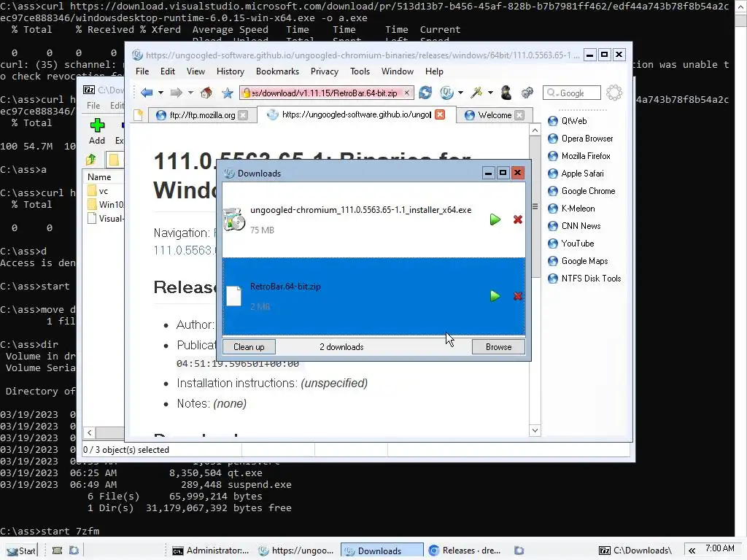This screenshot has height=560, width=747.
Task: Switch to the Welcome tab
Action: [x=495, y=114]
